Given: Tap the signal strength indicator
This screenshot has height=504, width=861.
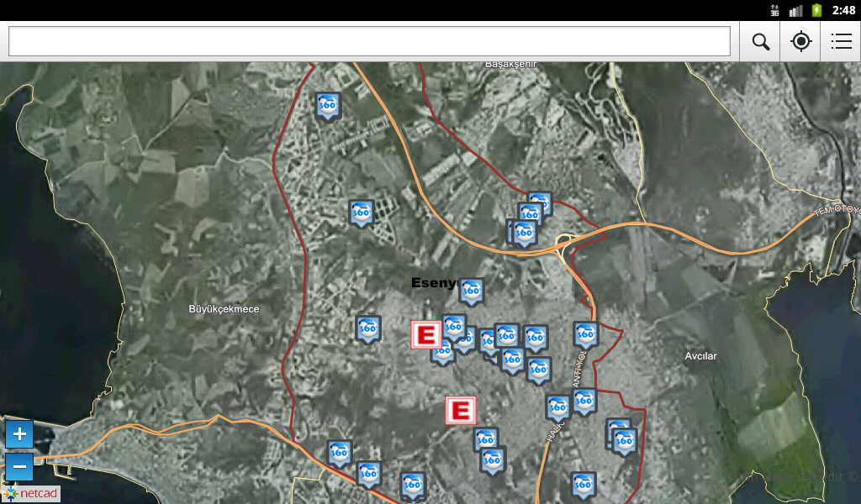Looking at the screenshot, I should 795,10.
